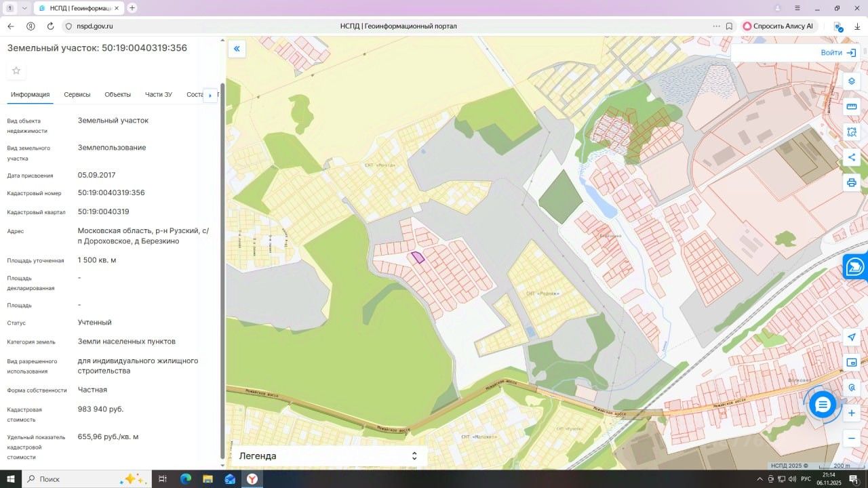Open the browser main menu hamburger
This screenshot has height=488, width=868.
coord(797,8)
